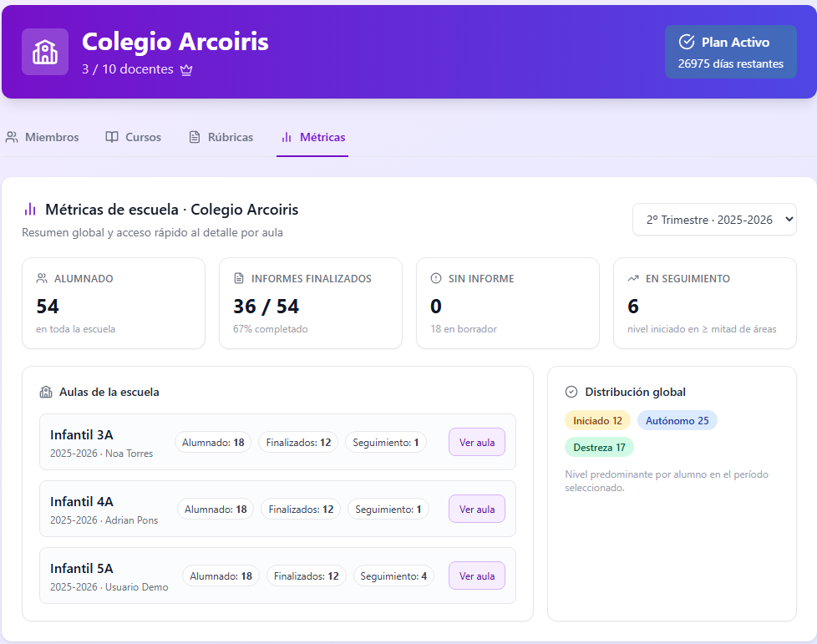Click the info icon on the Sin Informe card

437,277
